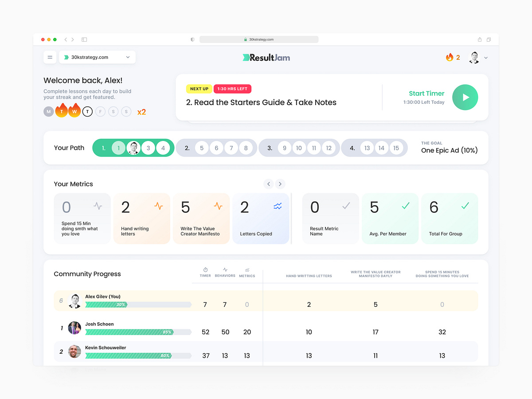The image size is (532, 399).
Task: Click the chart icon on Letters Copied card
Action: [x=277, y=205]
